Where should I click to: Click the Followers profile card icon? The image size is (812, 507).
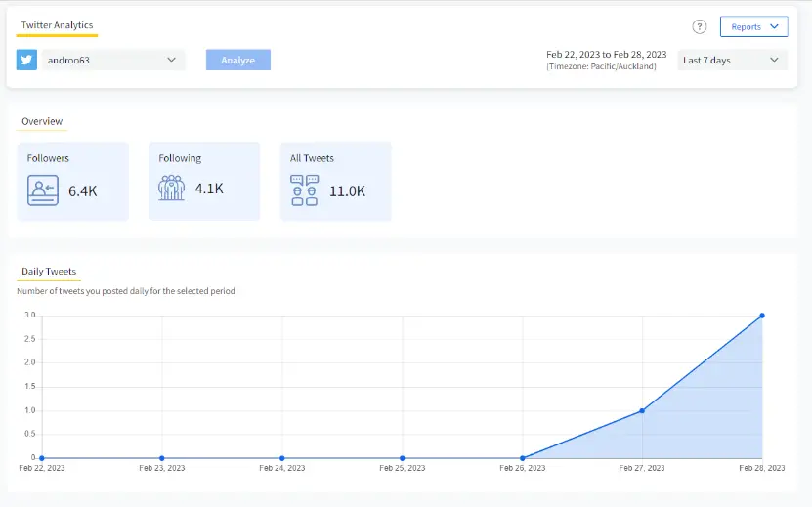(43, 190)
